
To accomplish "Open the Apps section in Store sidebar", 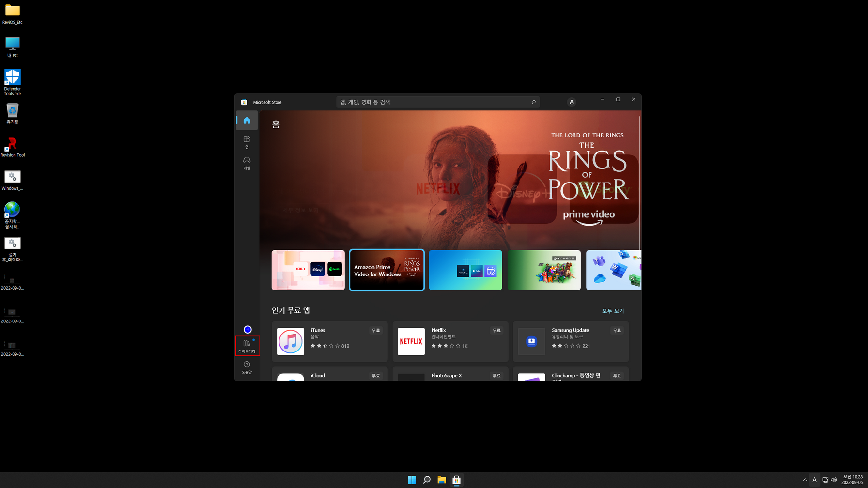I will (247, 142).
